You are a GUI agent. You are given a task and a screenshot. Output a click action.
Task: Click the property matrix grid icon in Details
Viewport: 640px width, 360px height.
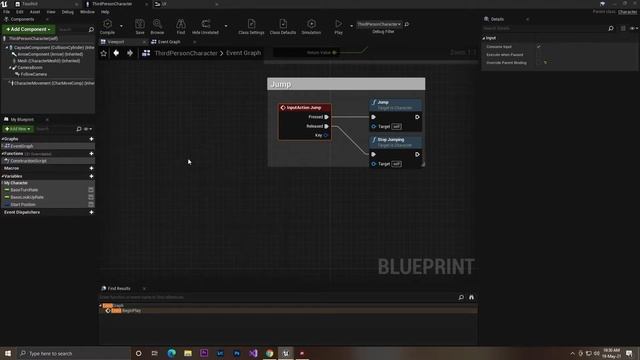click(x=623, y=28)
